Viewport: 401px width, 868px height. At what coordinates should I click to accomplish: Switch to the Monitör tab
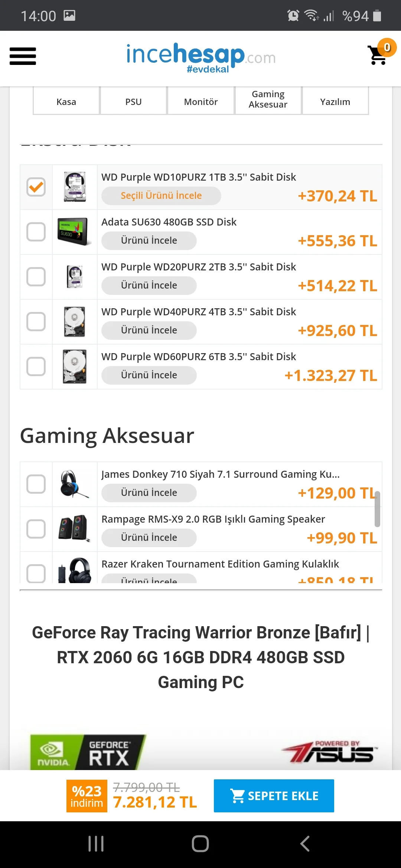coord(201,102)
